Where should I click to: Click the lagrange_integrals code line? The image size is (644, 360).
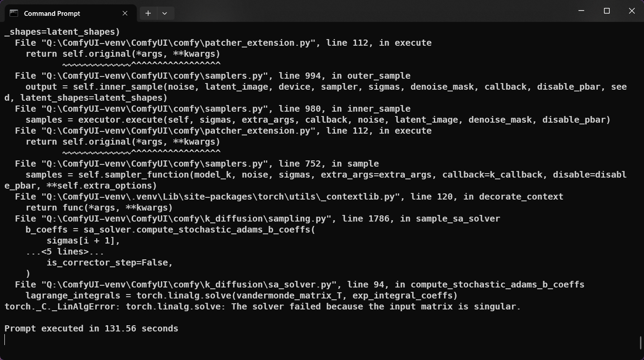tap(241, 296)
